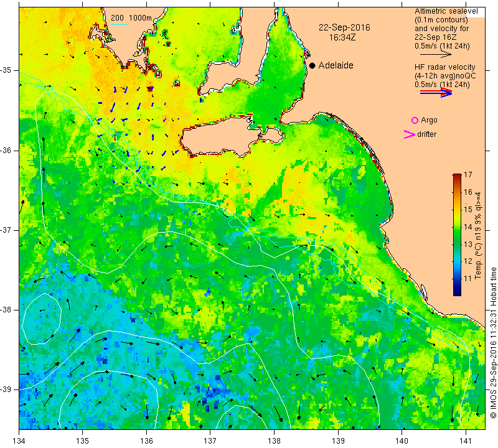Click the 17 value on temperature scale
Viewport: 498px width, 448px height.
pos(468,175)
